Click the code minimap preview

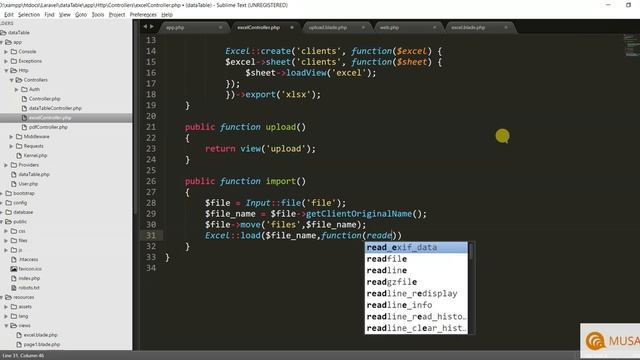[x=631, y=45]
